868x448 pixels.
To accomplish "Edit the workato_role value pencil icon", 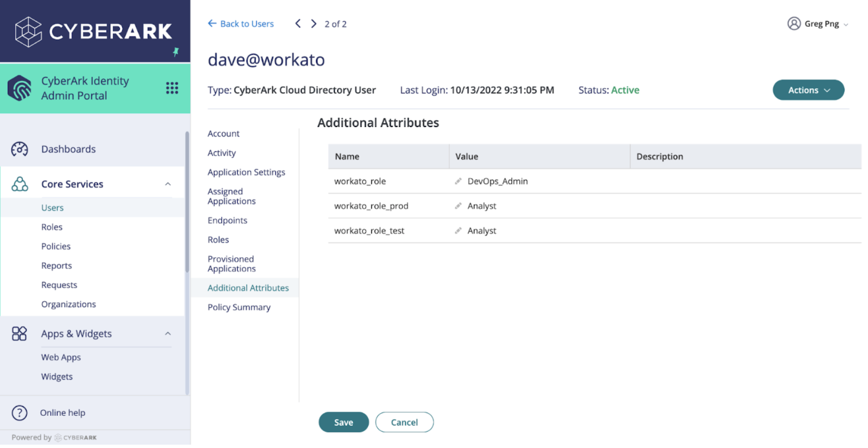I will pos(458,181).
